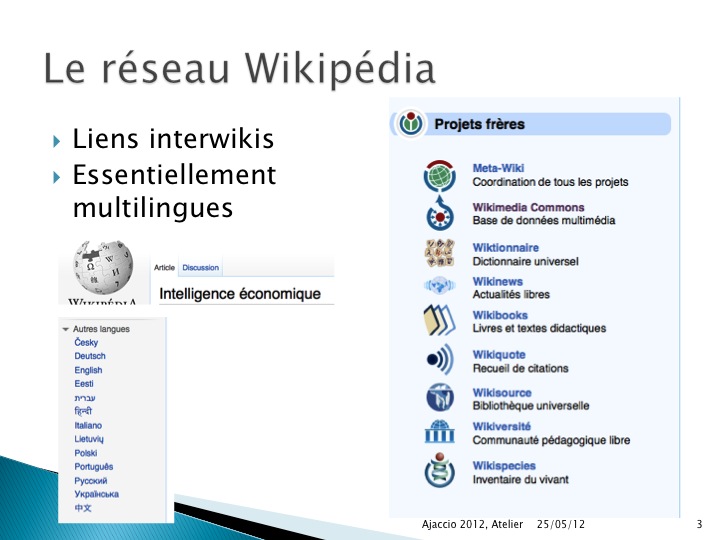This screenshot has width=720, height=540.
Task: Collapse the Autres langues section triangle
Action: coord(65,329)
